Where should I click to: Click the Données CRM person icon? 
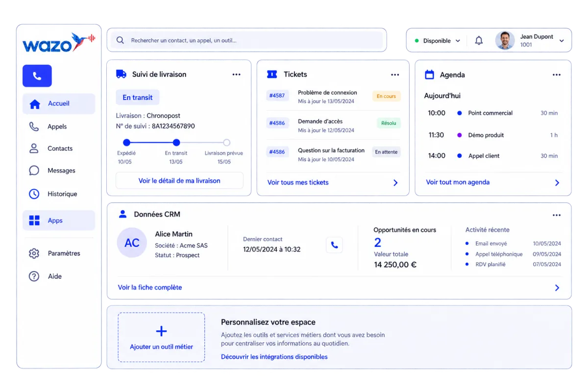[122, 214]
